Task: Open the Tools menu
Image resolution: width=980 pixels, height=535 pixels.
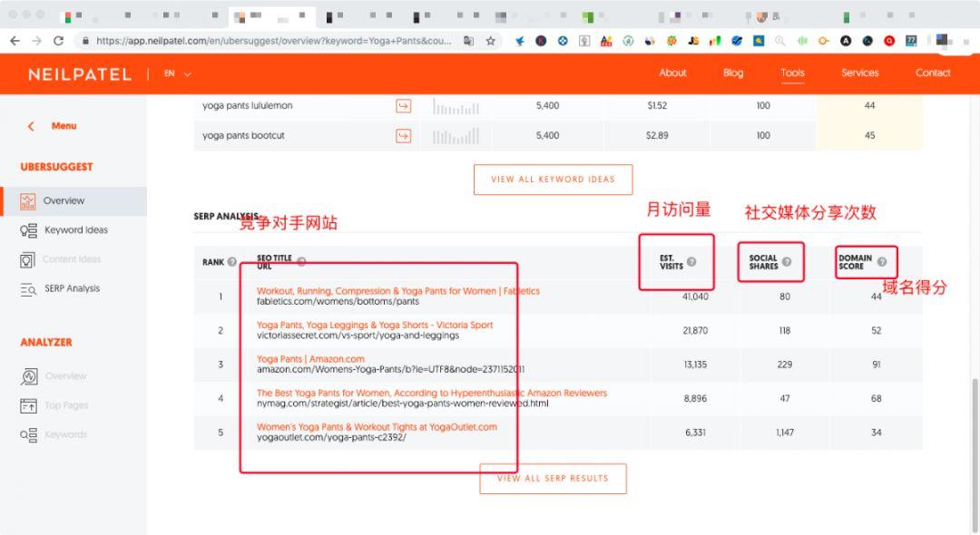Action: tap(792, 73)
